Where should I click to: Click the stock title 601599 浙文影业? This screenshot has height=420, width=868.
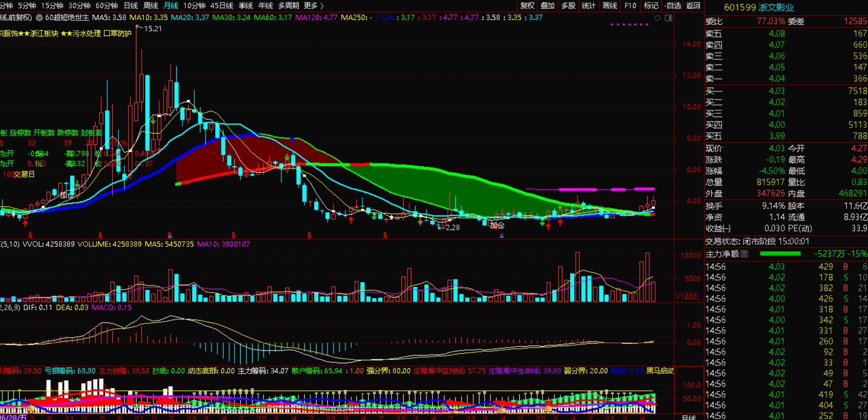[759, 8]
